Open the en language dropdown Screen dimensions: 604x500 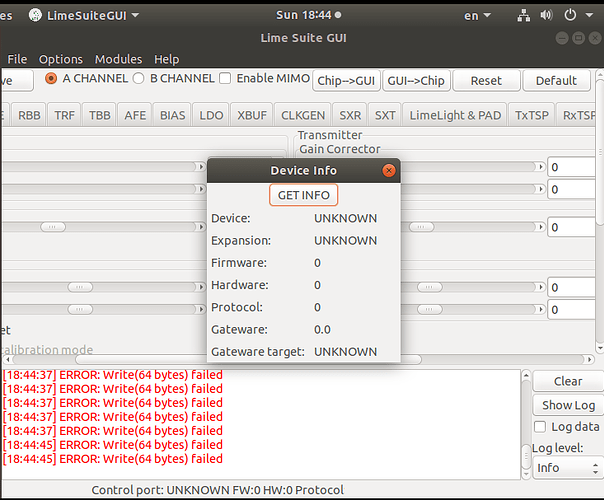(477, 15)
